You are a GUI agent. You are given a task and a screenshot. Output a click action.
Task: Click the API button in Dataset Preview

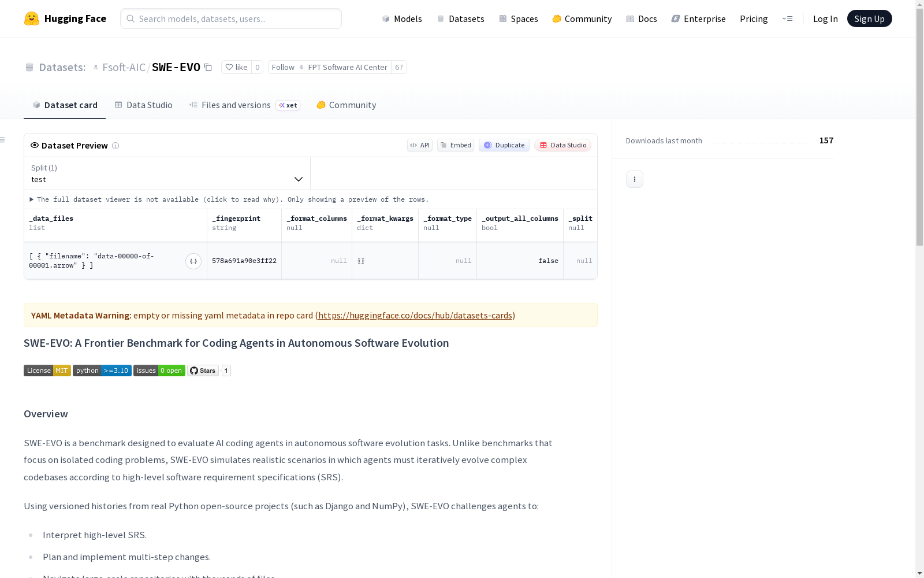[x=420, y=145]
